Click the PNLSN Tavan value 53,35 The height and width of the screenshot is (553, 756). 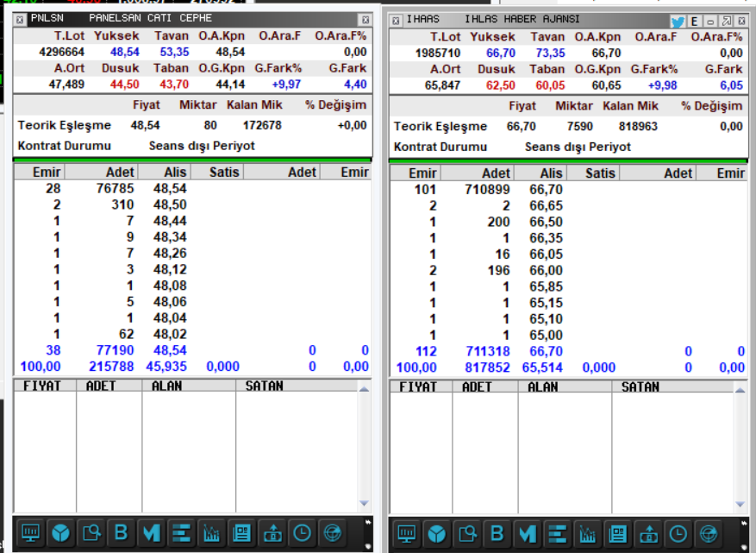(x=174, y=52)
